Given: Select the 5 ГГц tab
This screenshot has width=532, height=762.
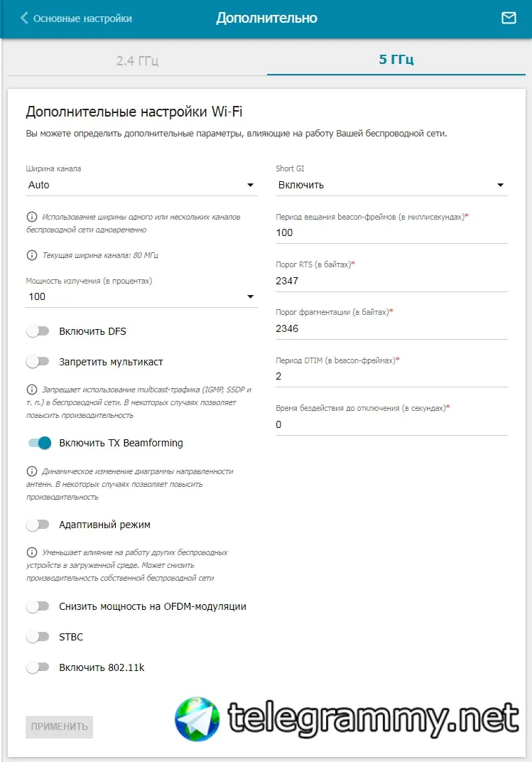Looking at the screenshot, I should 396,60.
